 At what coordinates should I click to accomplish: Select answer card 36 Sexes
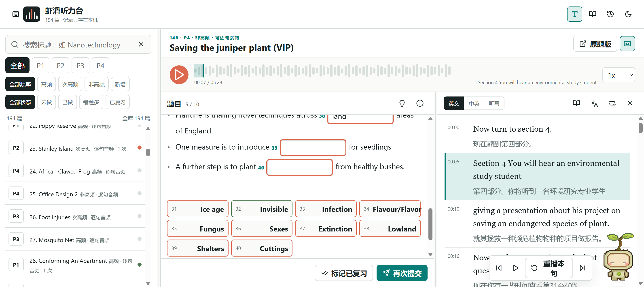262,228
